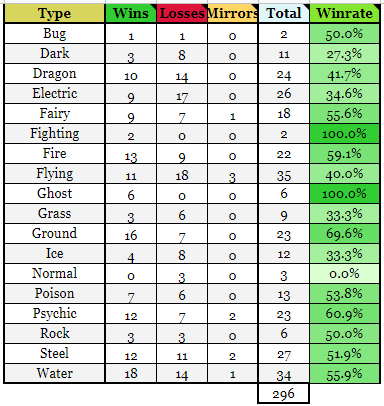Click the Fairy mirrors value 1
This screenshot has height=406, width=384.
point(233,114)
